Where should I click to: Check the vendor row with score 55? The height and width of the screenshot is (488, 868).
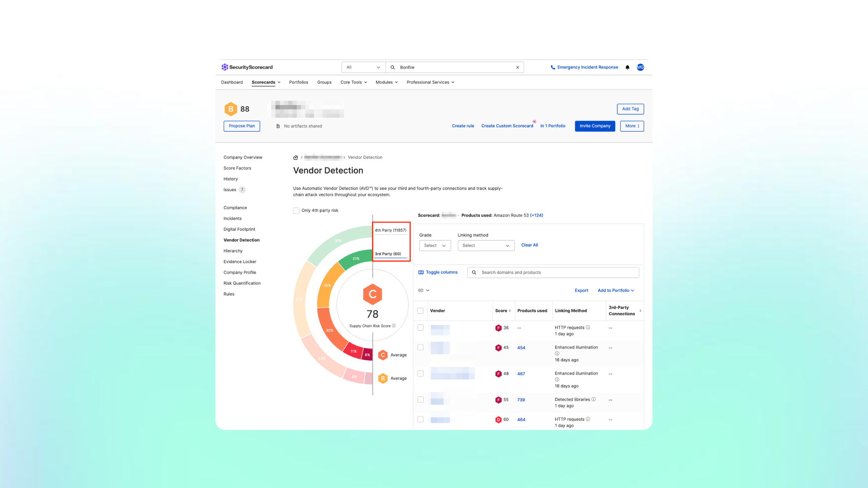(x=420, y=399)
